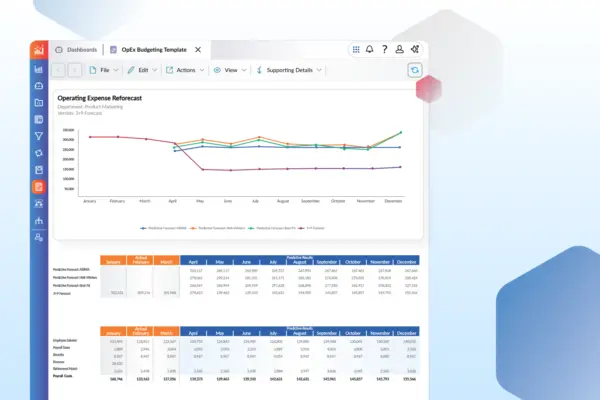600x400 pixels.
Task: Select orange March header in payroll costs table
Action: 166,333
